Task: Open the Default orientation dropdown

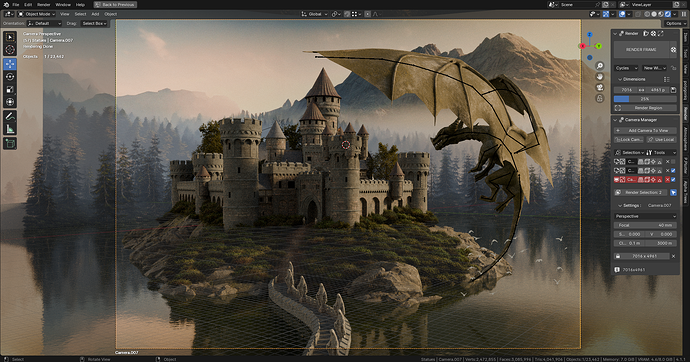Action: pyautogui.click(x=44, y=23)
